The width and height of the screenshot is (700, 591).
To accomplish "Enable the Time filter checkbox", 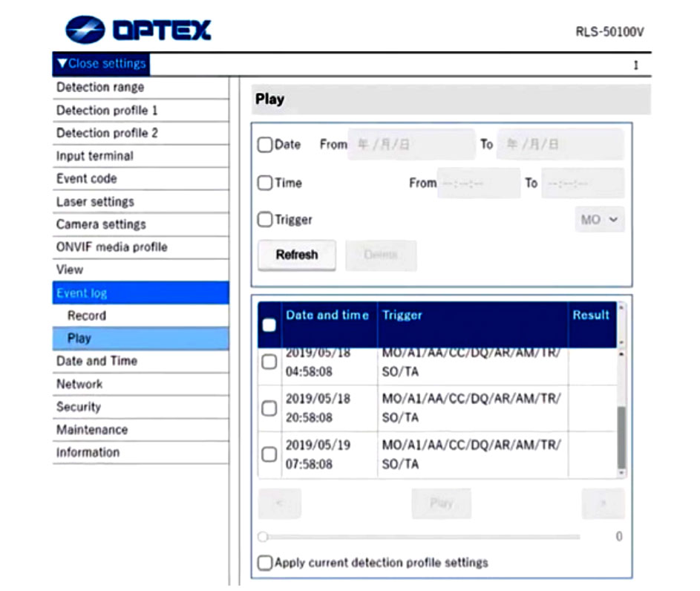I will tap(265, 183).
